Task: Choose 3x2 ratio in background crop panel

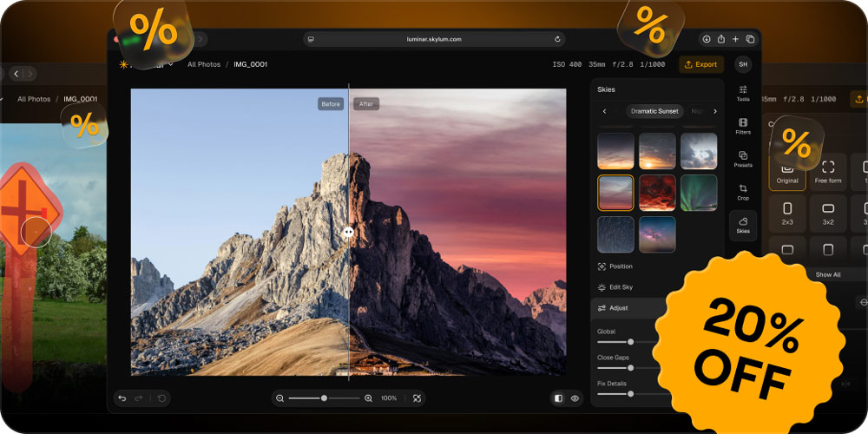Action: 828,214
